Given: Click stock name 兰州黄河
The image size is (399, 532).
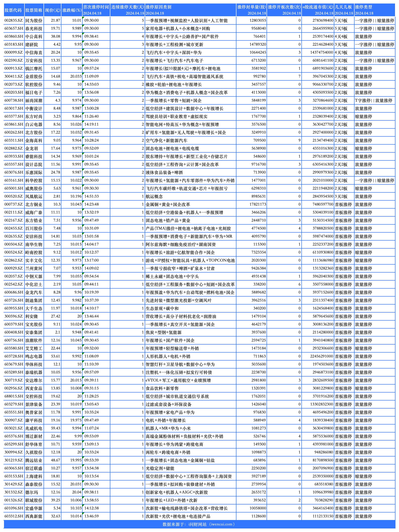Looking at the screenshot, I should click(34, 268).
